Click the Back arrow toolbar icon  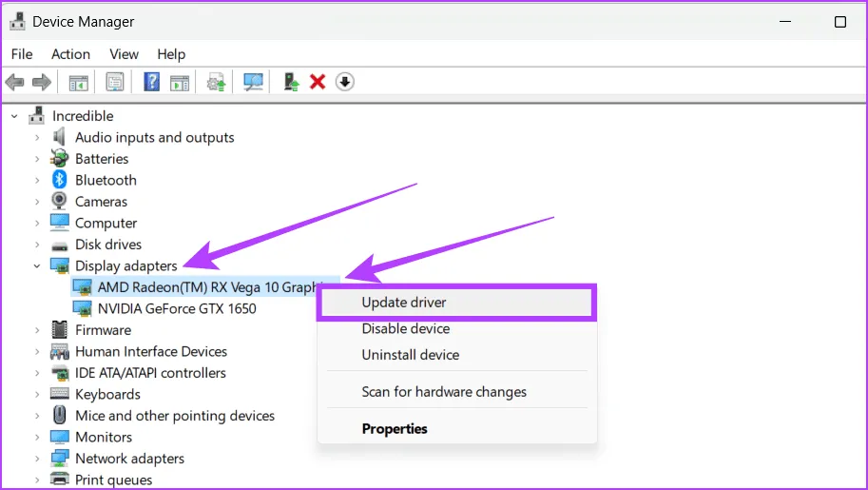coord(14,83)
